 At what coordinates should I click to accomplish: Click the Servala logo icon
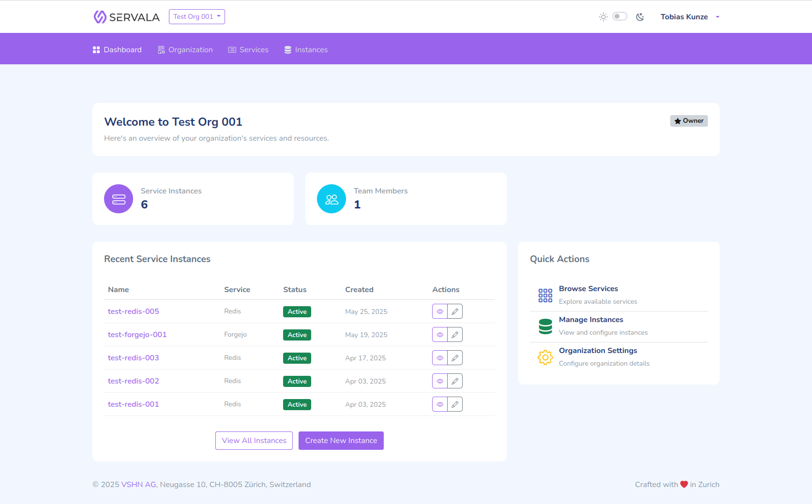pos(100,17)
